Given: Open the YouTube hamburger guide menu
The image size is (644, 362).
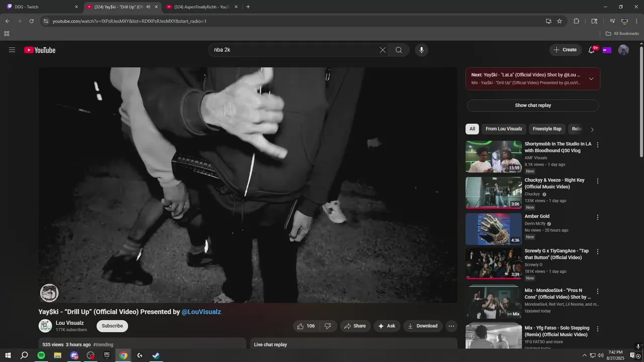Looking at the screenshot, I should [x=12, y=50].
